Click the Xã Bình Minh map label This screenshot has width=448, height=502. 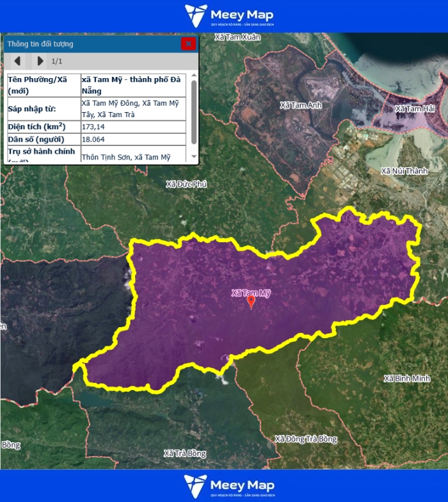pyautogui.click(x=407, y=378)
